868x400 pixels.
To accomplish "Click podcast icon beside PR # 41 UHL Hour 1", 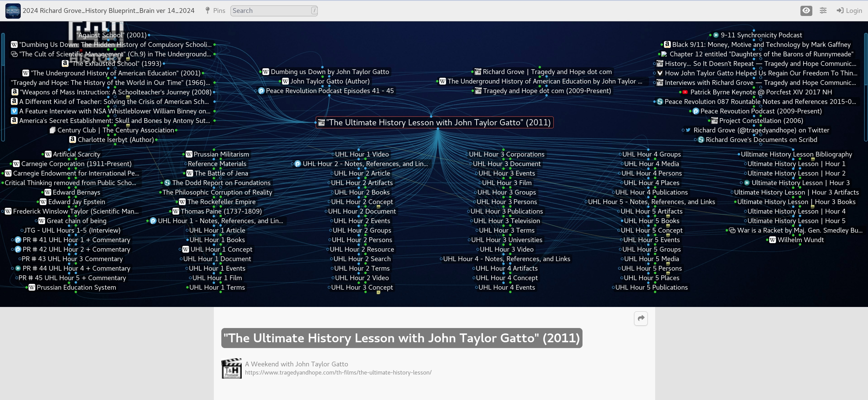I will (x=18, y=240).
